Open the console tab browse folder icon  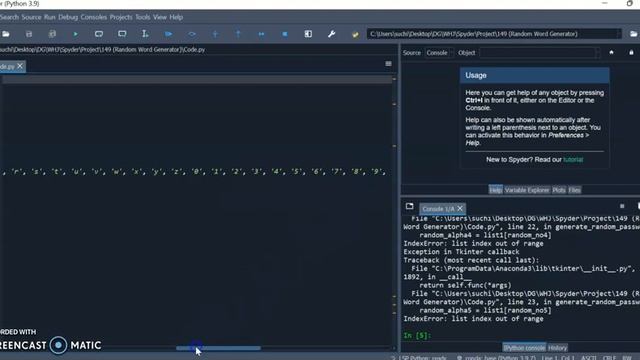(x=409, y=207)
